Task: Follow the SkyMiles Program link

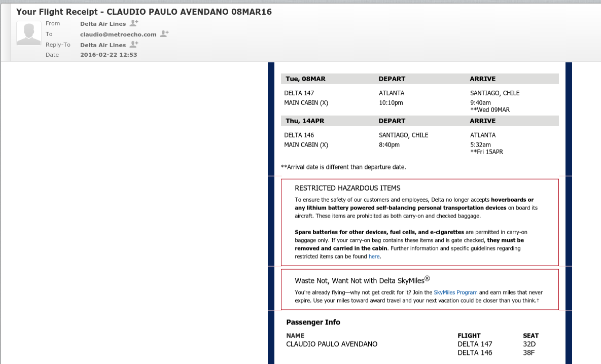Action: click(x=455, y=293)
